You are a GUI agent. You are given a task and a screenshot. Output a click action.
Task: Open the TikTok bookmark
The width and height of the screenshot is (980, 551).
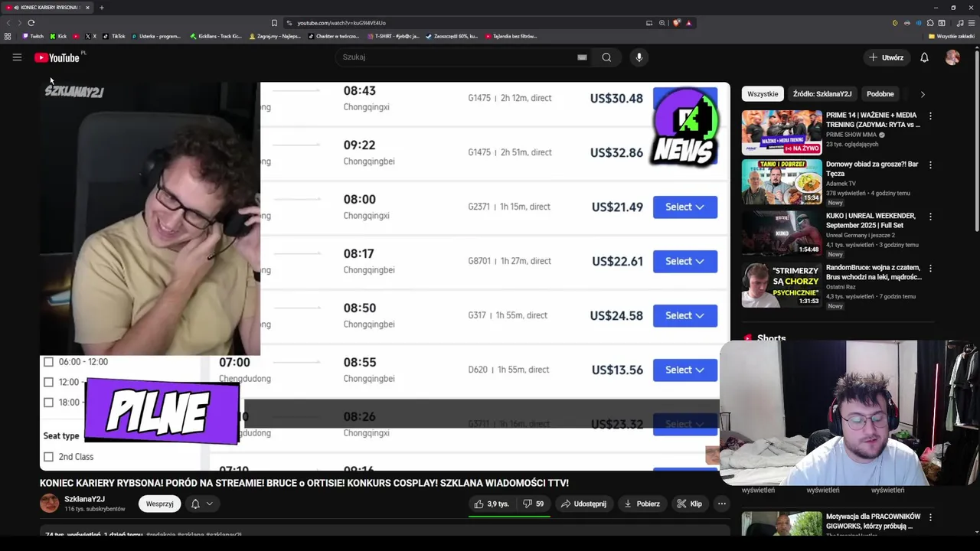114,36
